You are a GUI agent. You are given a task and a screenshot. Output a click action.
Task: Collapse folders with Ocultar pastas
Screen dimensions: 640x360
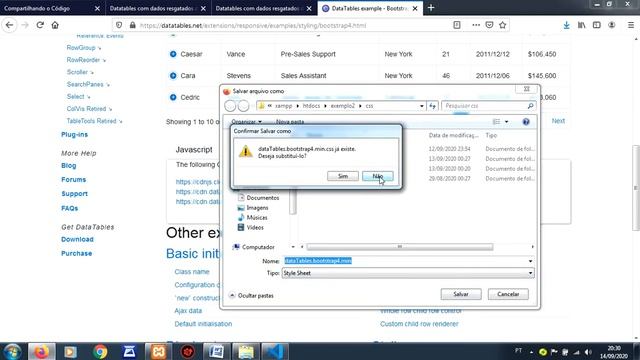pos(251,295)
